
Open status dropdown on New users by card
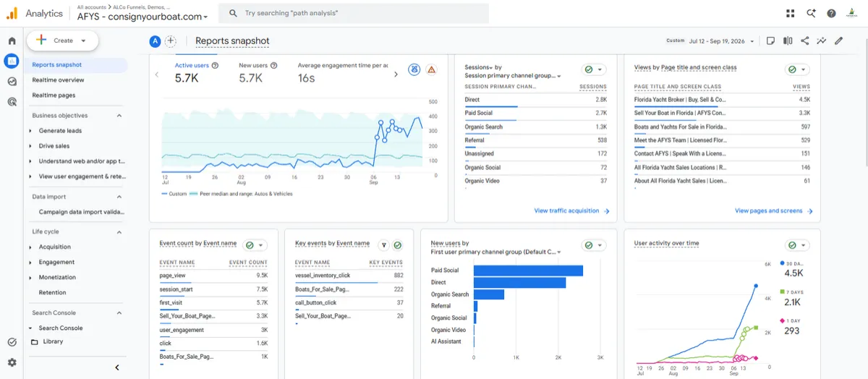(x=595, y=245)
